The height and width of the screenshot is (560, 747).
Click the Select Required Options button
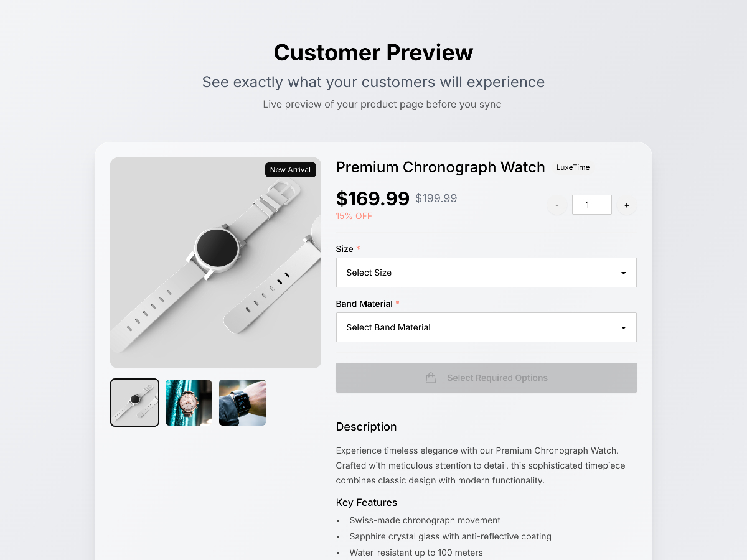point(486,378)
